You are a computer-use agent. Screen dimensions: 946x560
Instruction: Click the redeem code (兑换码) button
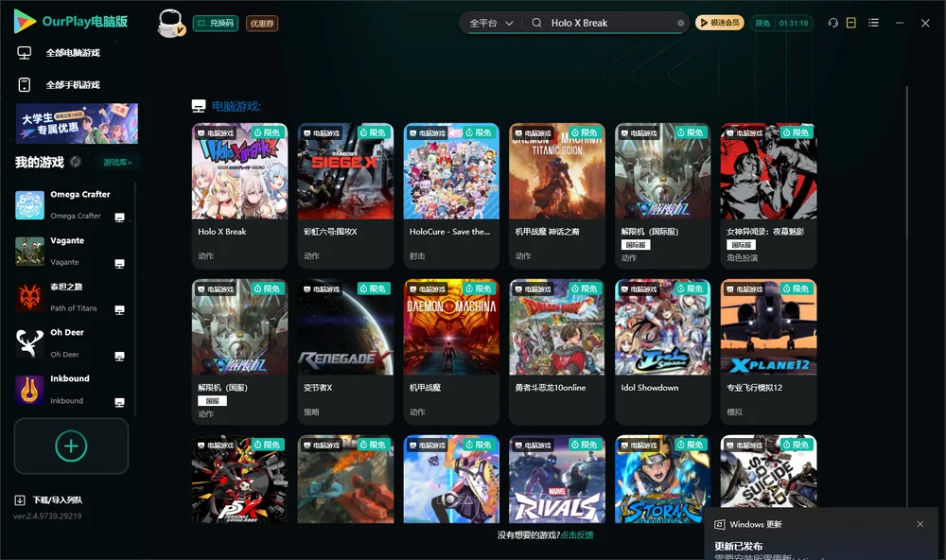click(x=216, y=23)
